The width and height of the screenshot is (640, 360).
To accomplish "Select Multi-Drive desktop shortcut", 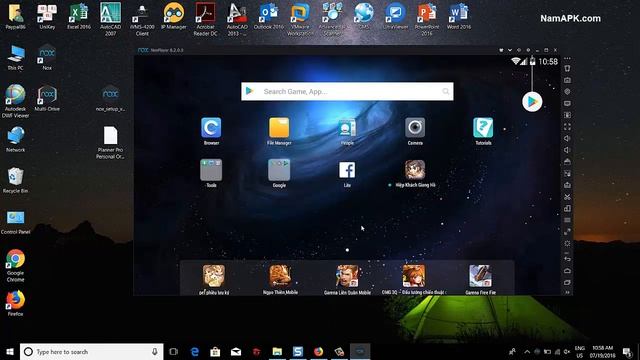I will [47, 98].
